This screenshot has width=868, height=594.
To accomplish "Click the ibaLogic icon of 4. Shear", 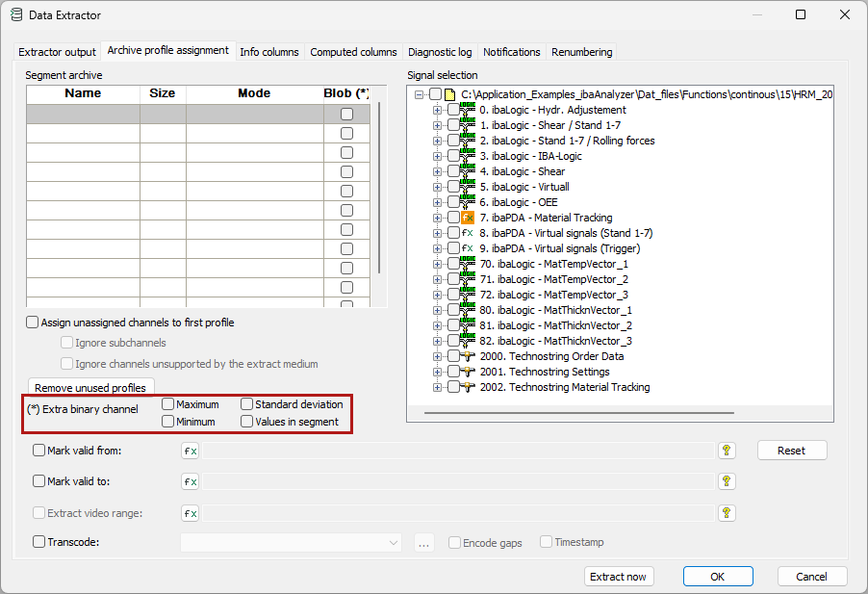I will pyautogui.click(x=468, y=171).
